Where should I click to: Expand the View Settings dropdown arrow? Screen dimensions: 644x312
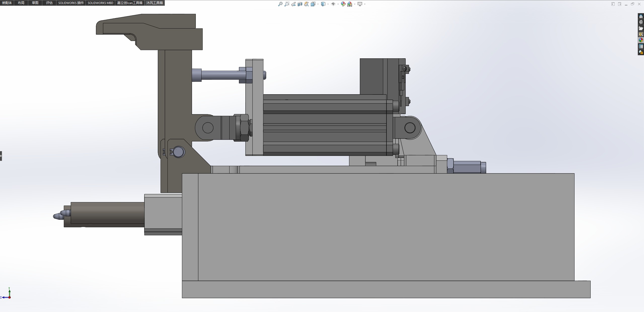(x=365, y=4)
